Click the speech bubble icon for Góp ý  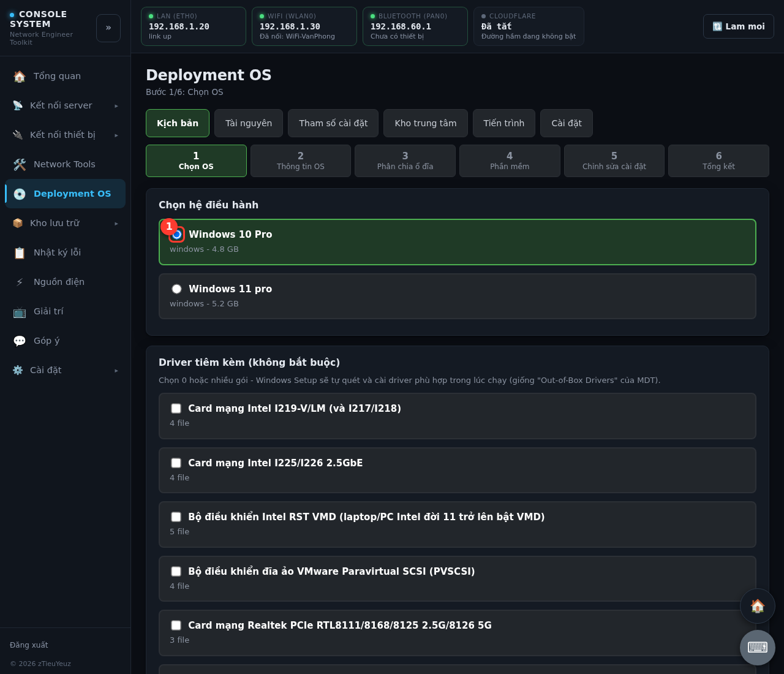(20, 341)
